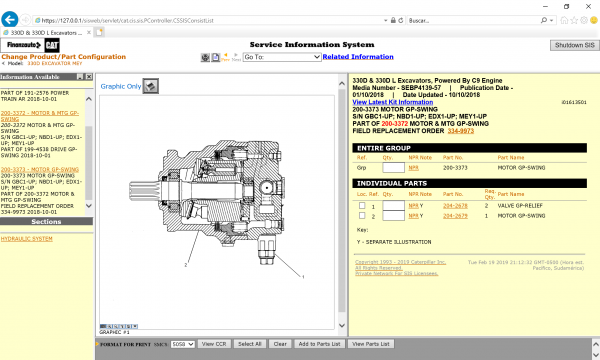Click the SIS home icon beside Go To

(205, 57)
